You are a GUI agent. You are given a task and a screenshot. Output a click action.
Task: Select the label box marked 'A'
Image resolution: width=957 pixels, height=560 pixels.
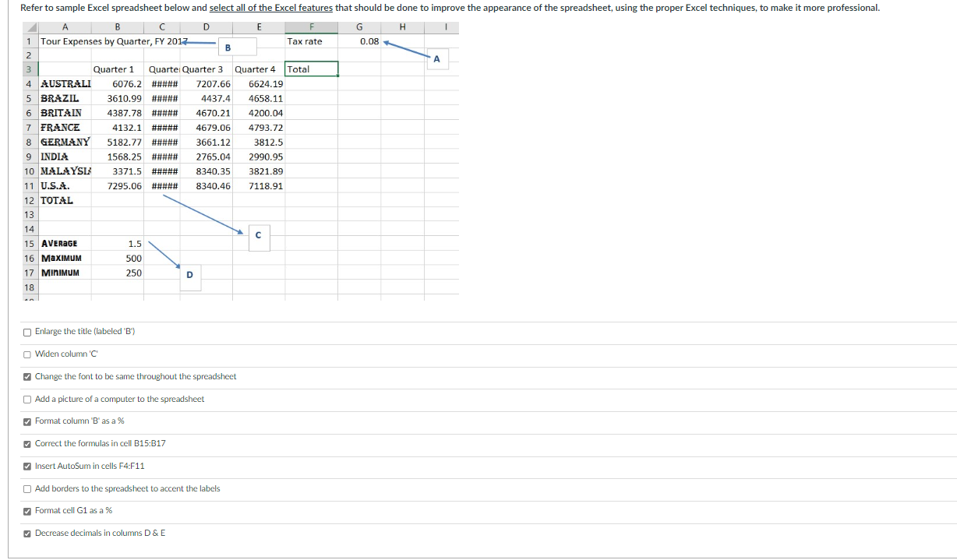437,58
